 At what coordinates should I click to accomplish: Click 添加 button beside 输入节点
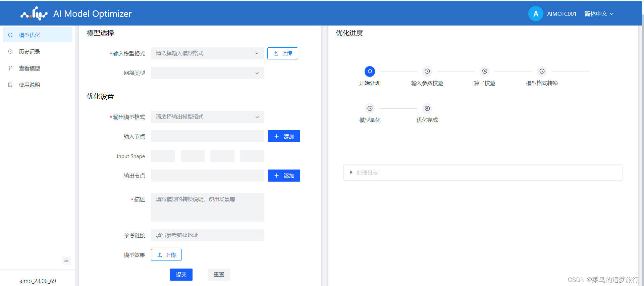coord(284,136)
